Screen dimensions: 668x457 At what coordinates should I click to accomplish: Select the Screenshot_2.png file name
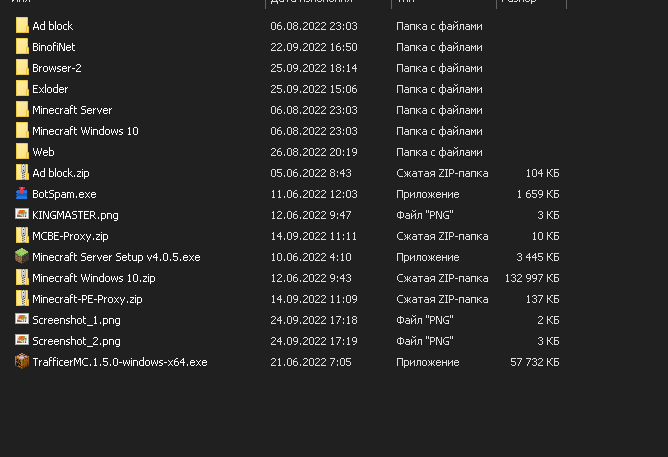tap(76, 341)
